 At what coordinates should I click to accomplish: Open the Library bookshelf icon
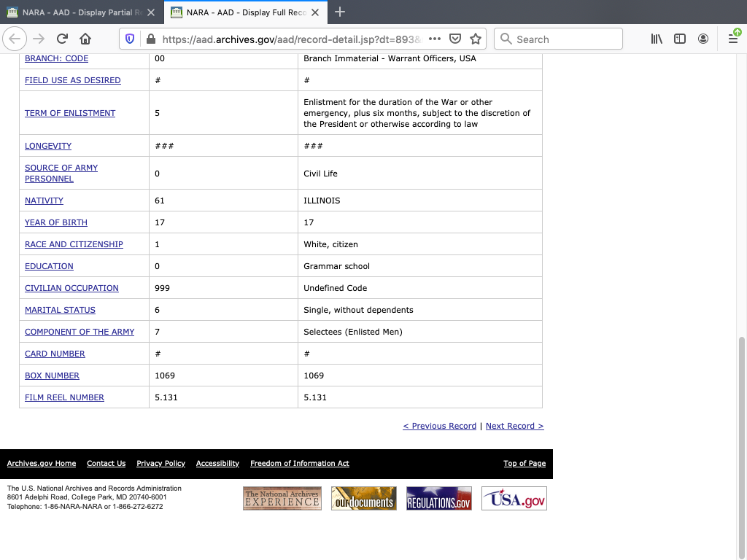tap(657, 39)
